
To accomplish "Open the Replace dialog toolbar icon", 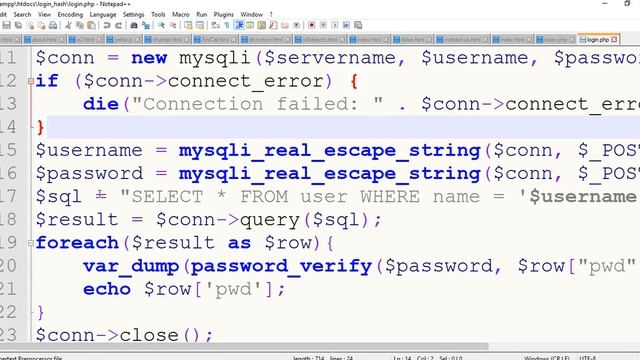I will coord(146,25).
